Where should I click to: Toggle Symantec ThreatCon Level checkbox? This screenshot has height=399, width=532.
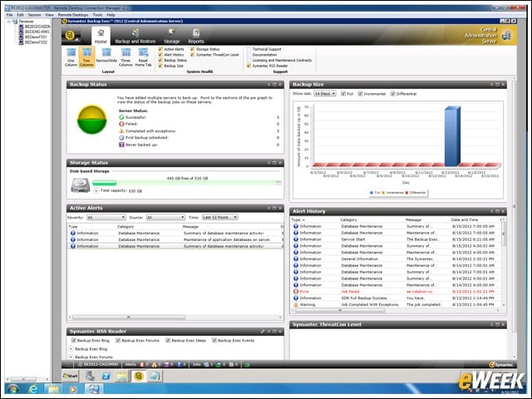[x=192, y=55]
